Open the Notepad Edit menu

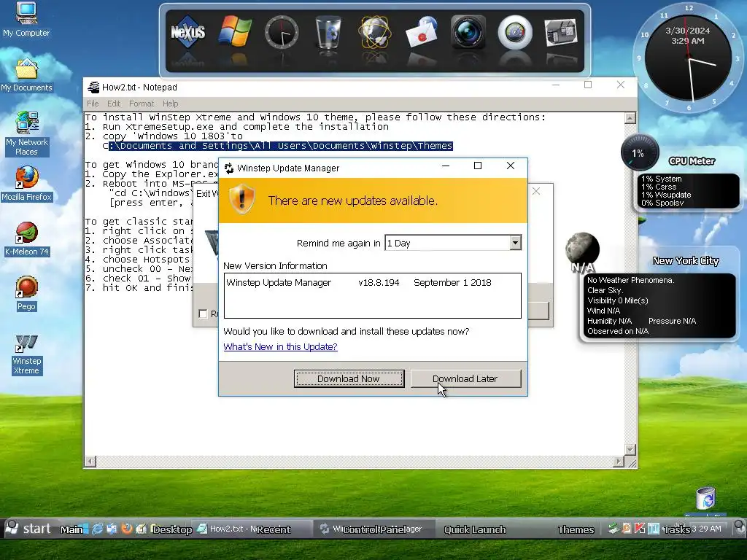114,104
